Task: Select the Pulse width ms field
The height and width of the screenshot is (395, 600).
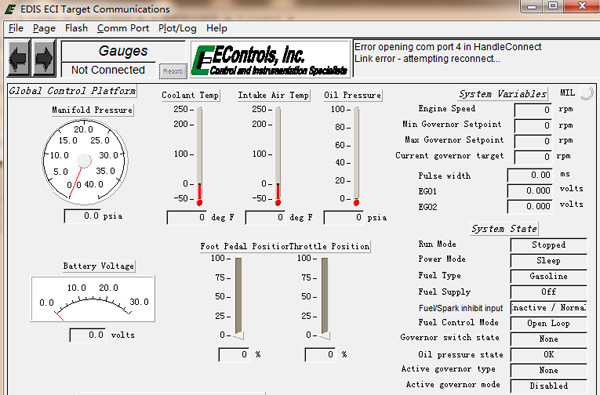Action: [x=530, y=175]
